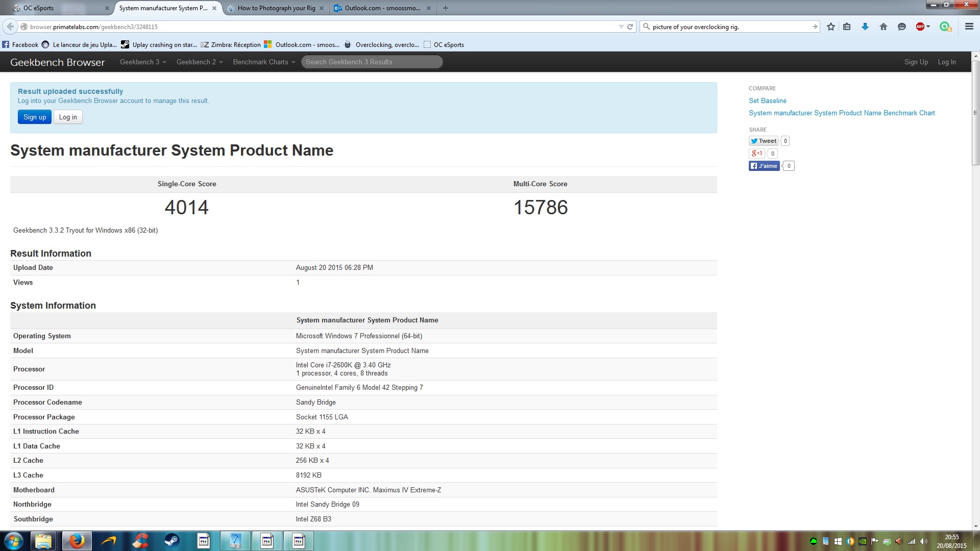Open the bookmarks list icon

847,27
